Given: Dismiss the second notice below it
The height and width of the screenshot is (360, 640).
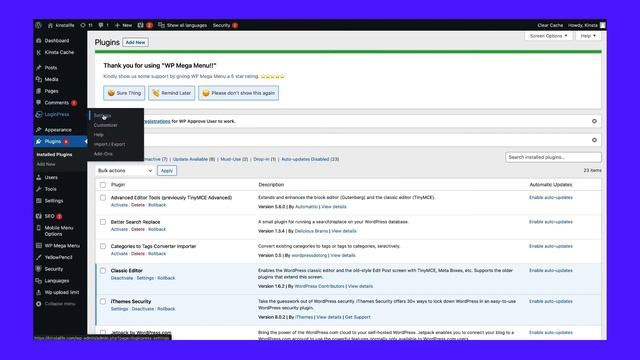Looking at the screenshot, I should [x=594, y=140].
